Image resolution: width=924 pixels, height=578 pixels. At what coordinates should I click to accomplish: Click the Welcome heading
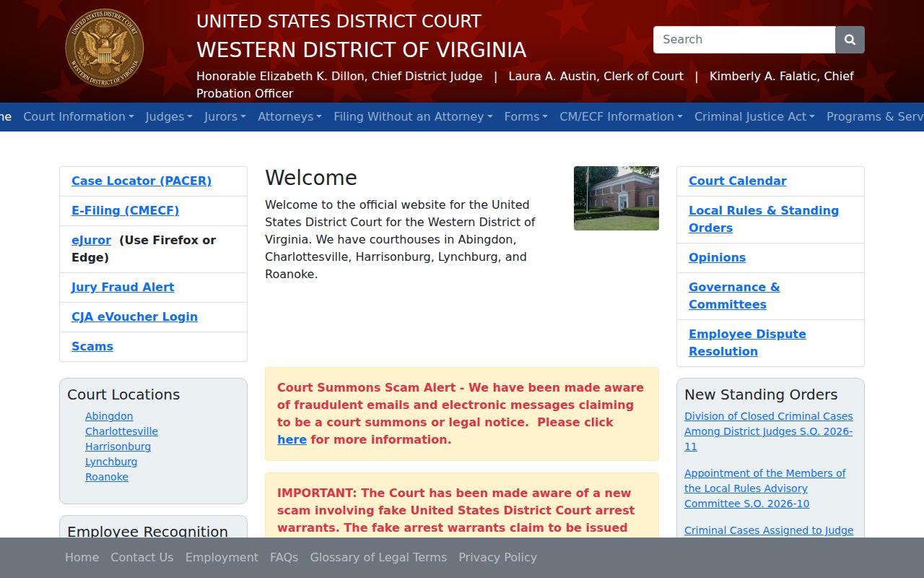click(x=311, y=178)
